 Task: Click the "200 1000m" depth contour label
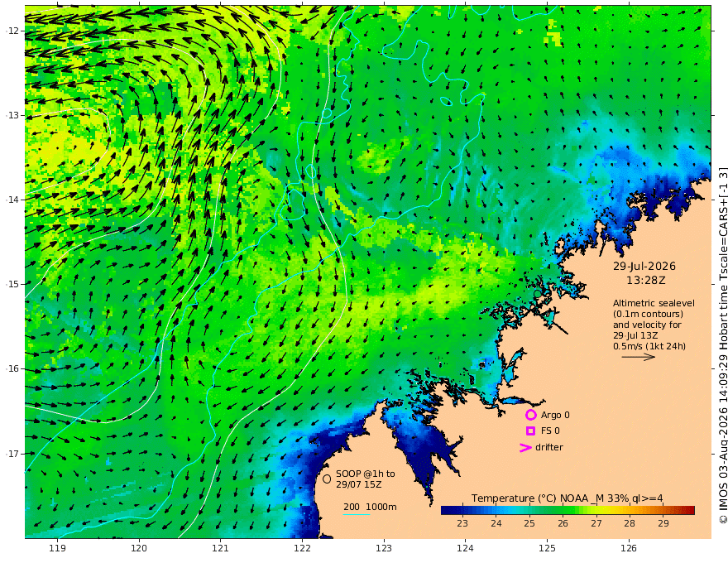pyautogui.click(x=370, y=507)
